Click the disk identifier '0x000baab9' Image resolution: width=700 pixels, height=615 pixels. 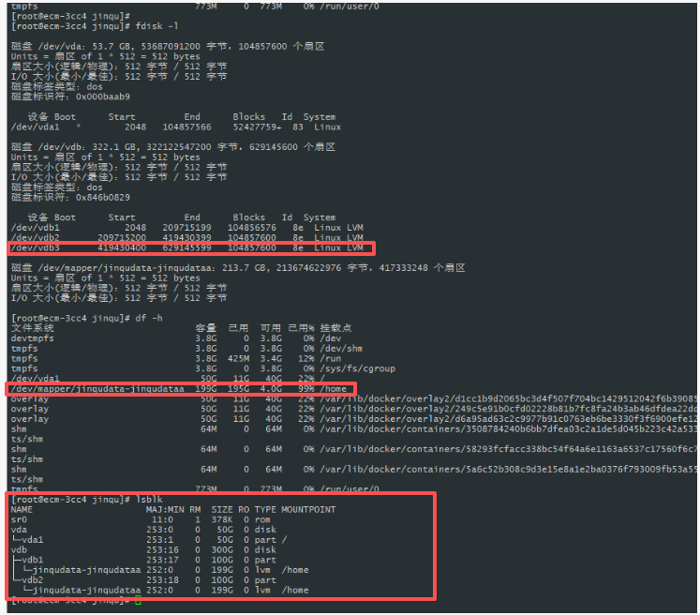point(103,97)
